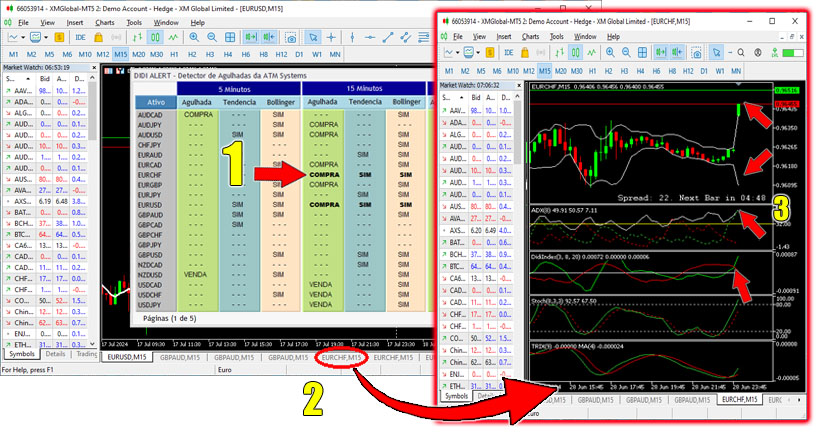Open the search magnifier in EURCHF window
Screen dimensions: 820x435
tap(741, 52)
